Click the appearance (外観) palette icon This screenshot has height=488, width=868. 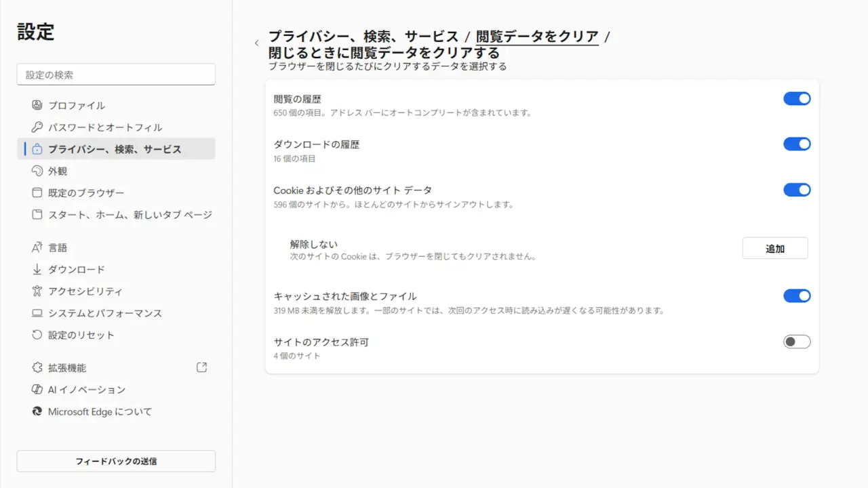(37, 171)
